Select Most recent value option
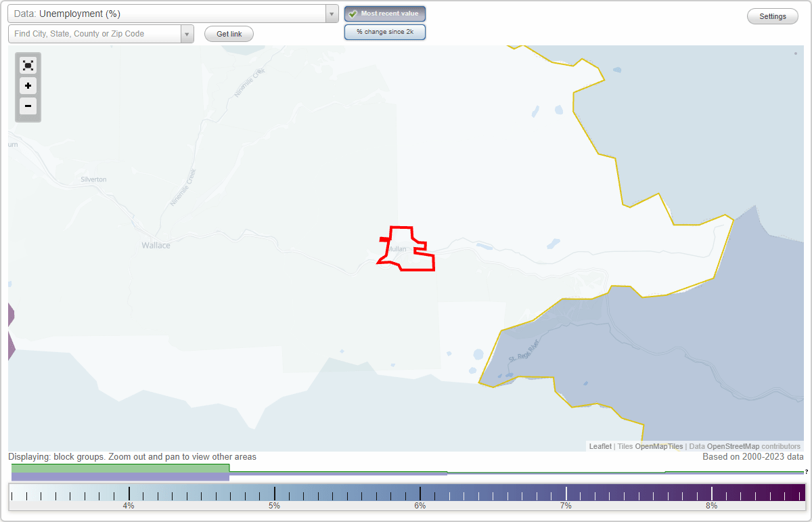Screen dimensions: 812x522 pyautogui.click(x=385, y=14)
